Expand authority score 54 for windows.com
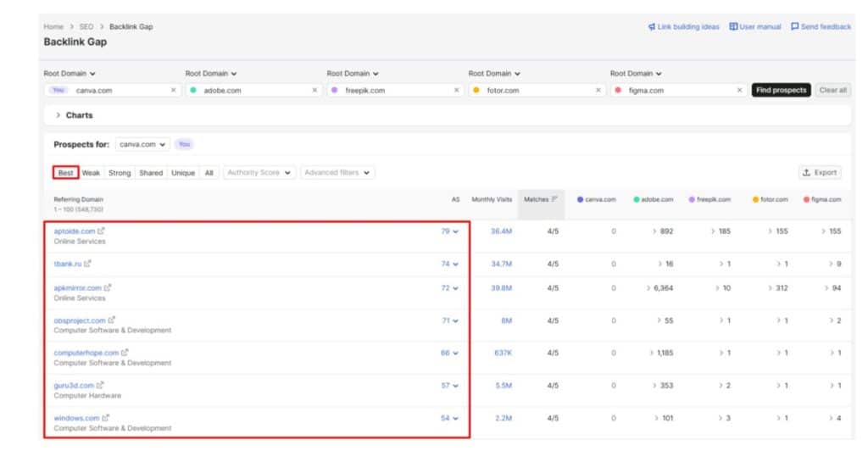 [449, 418]
